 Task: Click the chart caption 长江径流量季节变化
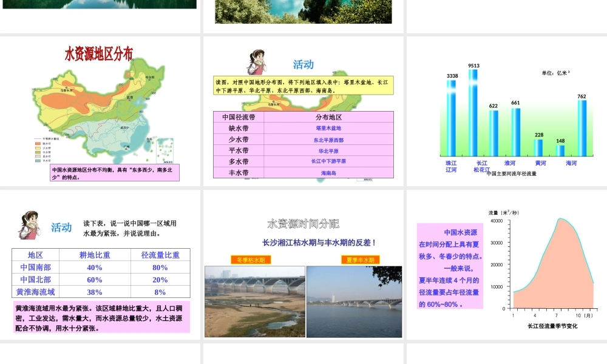point(552,326)
